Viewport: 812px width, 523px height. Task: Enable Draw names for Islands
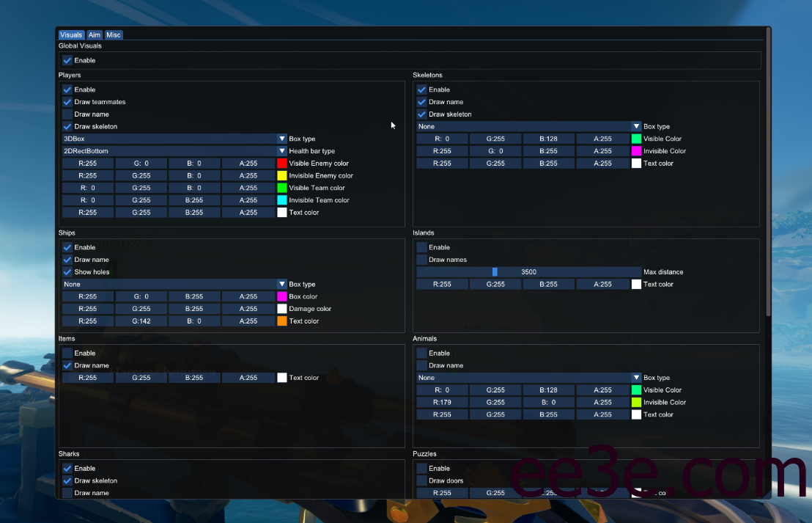pos(422,260)
